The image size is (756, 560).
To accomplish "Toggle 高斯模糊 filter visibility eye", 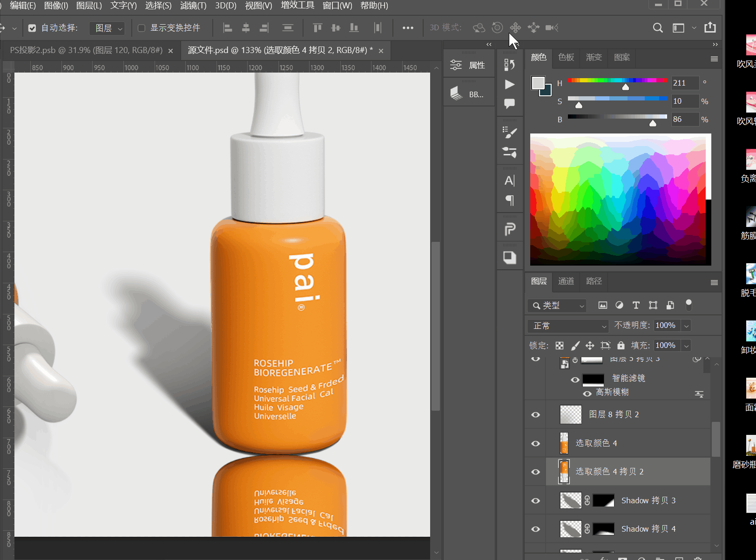I will coord(587,393).
